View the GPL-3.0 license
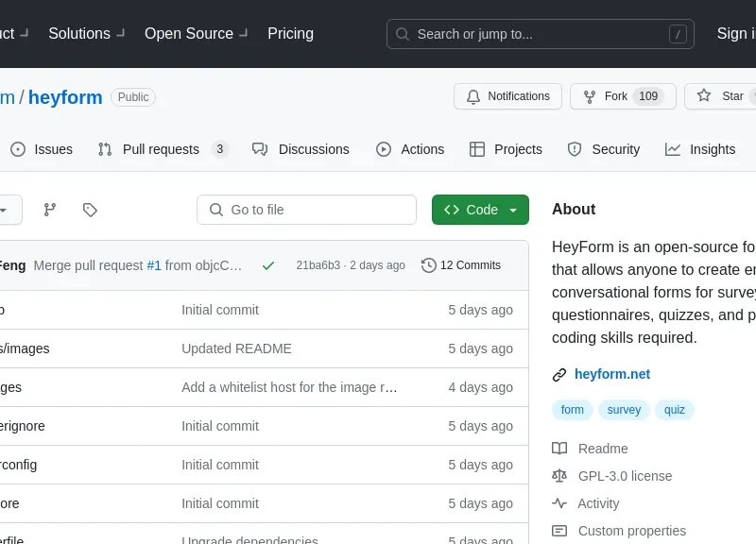This screenshot has width=756, height=544. point(612,476)
